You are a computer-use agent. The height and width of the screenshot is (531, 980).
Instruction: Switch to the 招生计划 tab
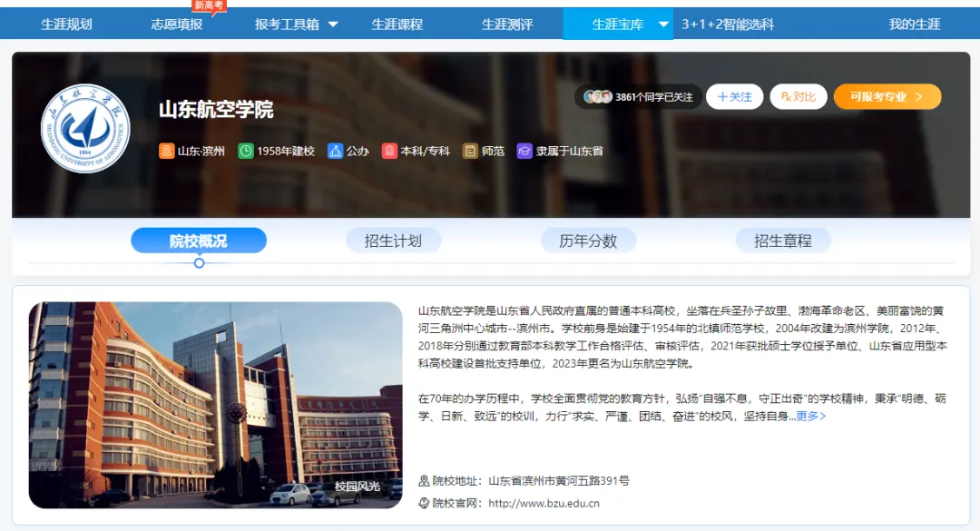(x=394, y=241)
